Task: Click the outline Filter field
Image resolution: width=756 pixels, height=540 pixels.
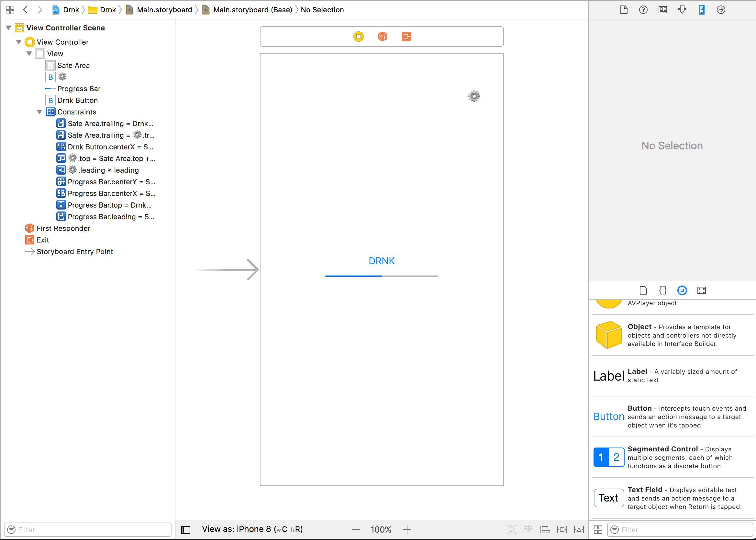Action: [x=87, y=529]
